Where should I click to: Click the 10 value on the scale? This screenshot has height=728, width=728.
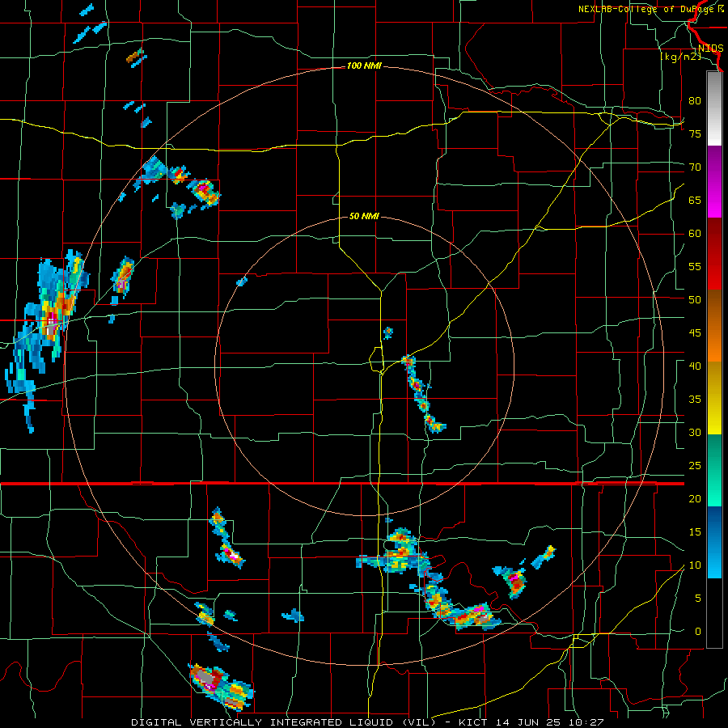[695, 565]
